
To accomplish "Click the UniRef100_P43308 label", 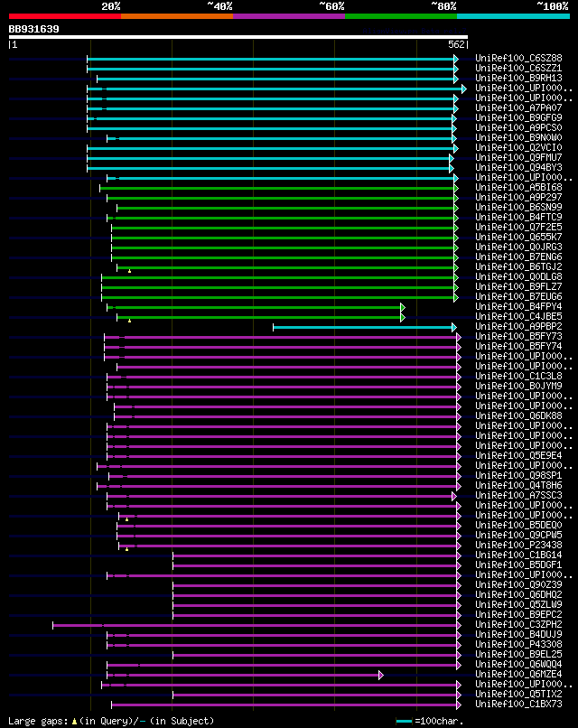I will 518,644.
